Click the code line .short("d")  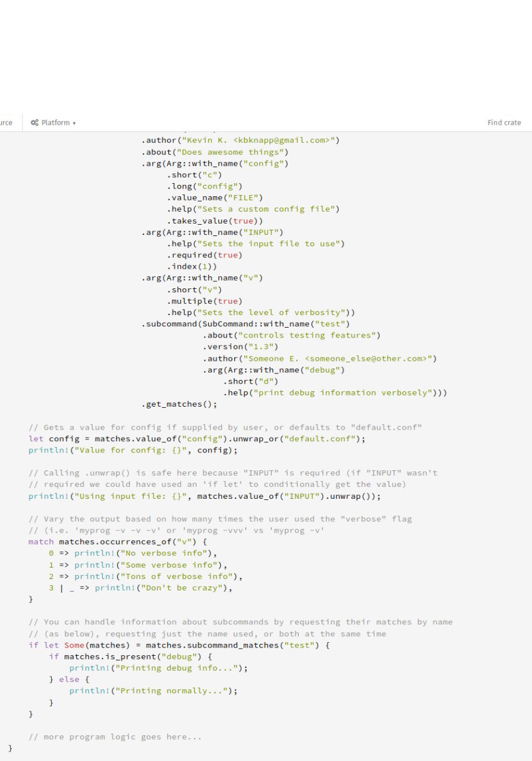click(250, 381)
